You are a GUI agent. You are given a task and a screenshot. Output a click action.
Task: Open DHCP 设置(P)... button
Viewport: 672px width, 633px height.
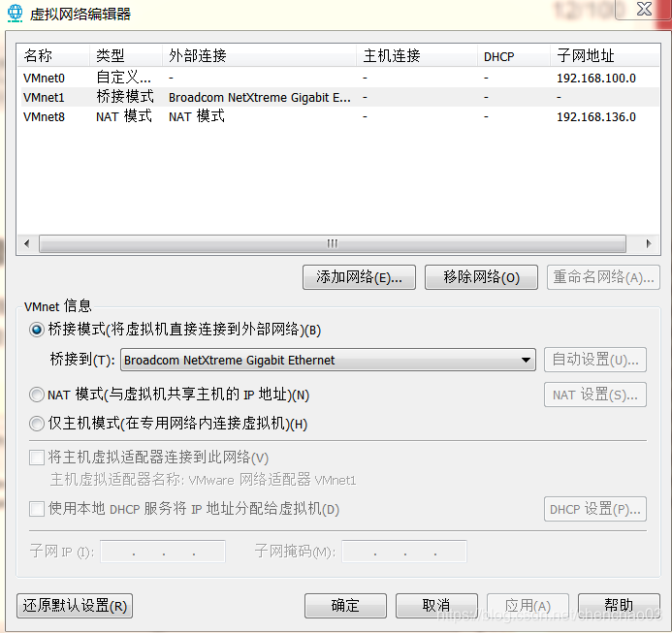click(x=595, y=509)
